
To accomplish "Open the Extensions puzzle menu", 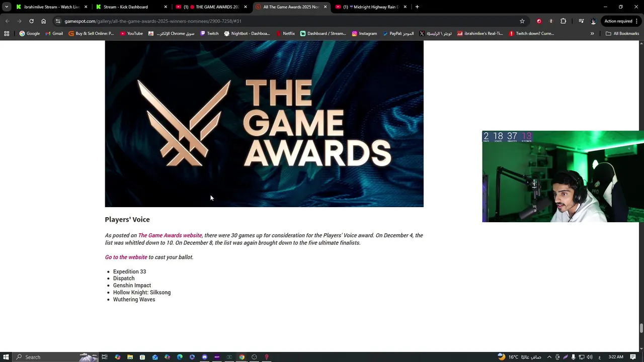I will [563, 21].
